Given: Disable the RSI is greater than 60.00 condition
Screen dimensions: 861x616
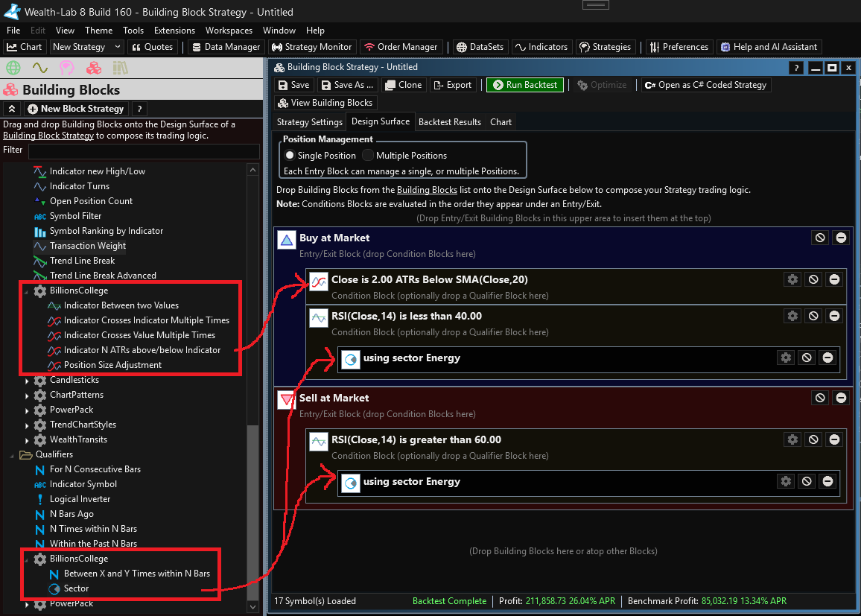Looking at the screenshot, I should (x=813, y=439).
